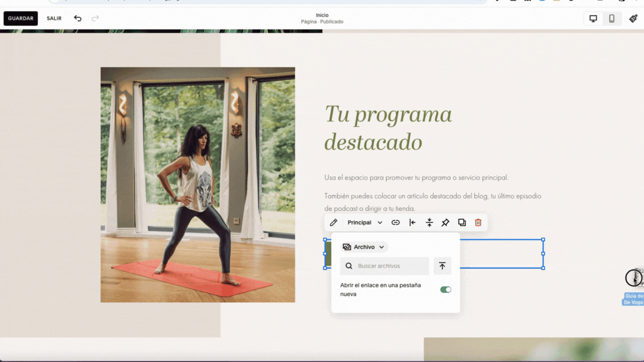Viewport: 644px width, 362px height.
Task: Click the 'Tu programa destacado' heading
Action: pos(388,128)
